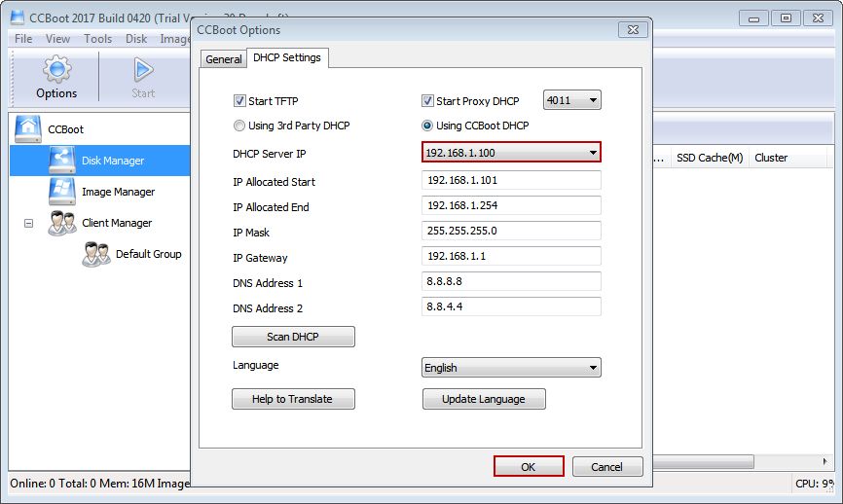Switch to the General tab

point(224,59)
